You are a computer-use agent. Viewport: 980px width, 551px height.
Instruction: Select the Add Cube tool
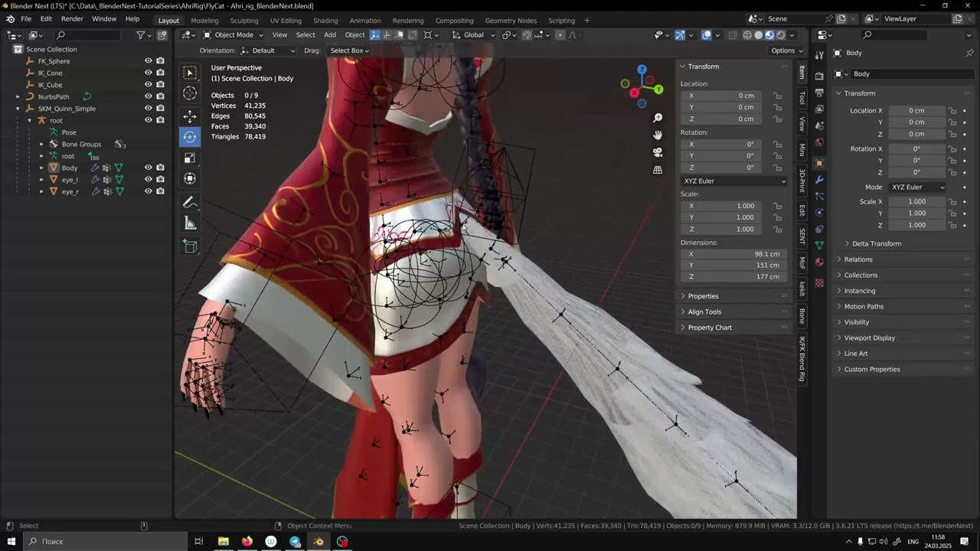click(190, 246)
